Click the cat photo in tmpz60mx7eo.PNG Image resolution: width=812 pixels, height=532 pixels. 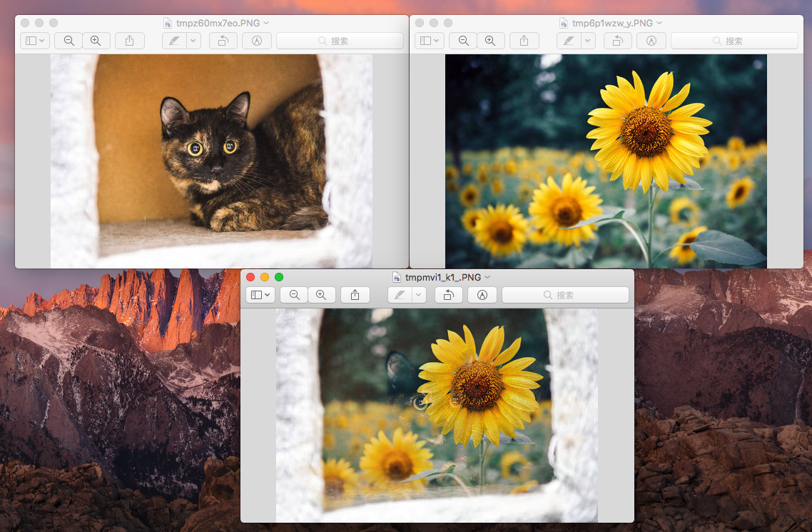pyautogui.click(x=211, y=161)
